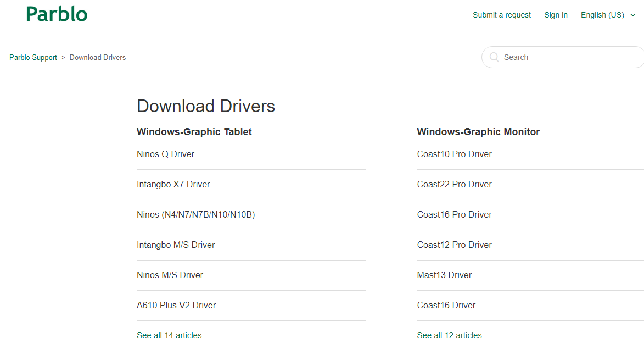The height and width of the screenshot is (354, 644).
Task: Open Windows-Graphic Monitor section heading
Action: coord(479,132)
